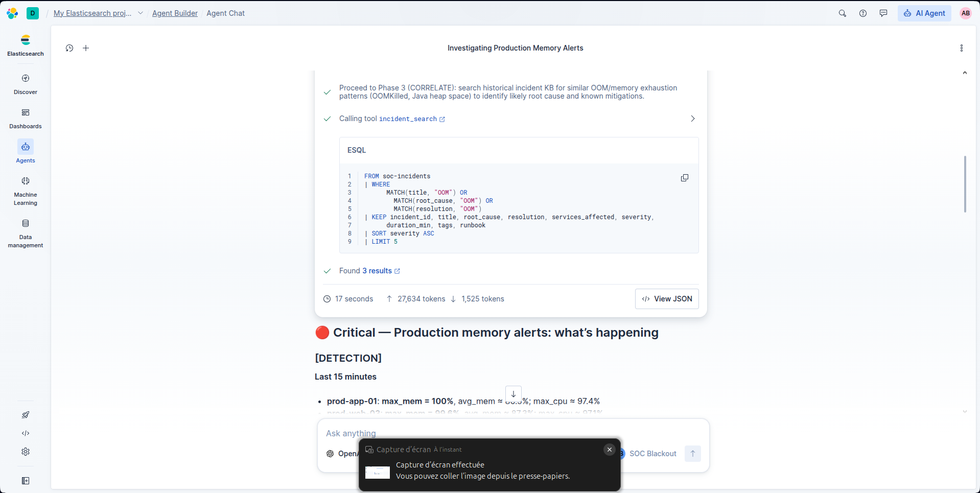Open the SOC Blackout agent selector
The image size is (980, 493).
[x=647, y=454]
